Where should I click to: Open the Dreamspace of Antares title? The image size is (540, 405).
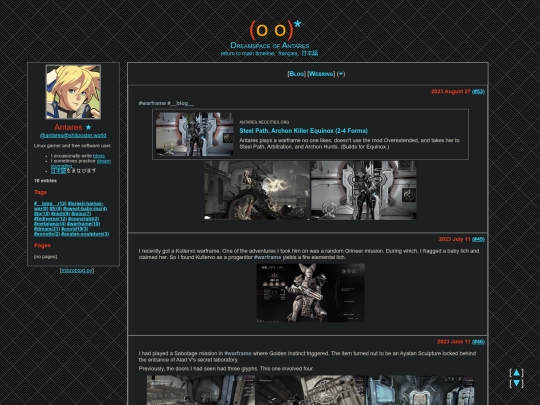point(270,45)
